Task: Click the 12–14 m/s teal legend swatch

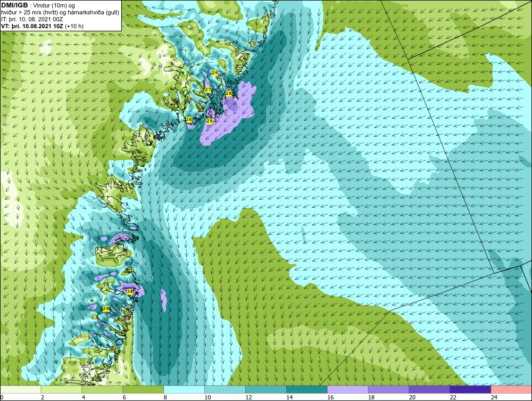Action: [x=266, y=389]
